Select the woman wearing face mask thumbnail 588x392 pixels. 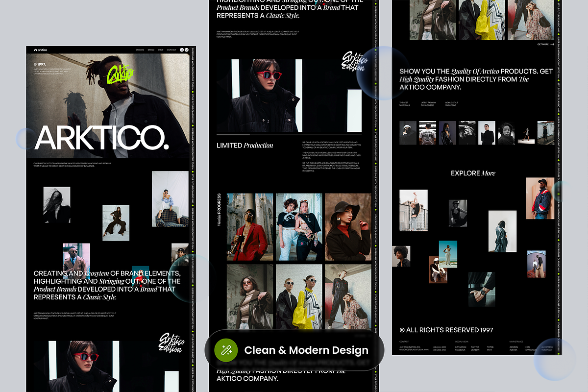click(447, 133)
